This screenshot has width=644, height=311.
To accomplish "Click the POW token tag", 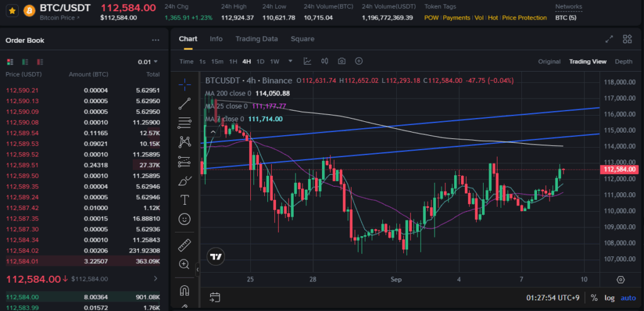I will (431, 18).
